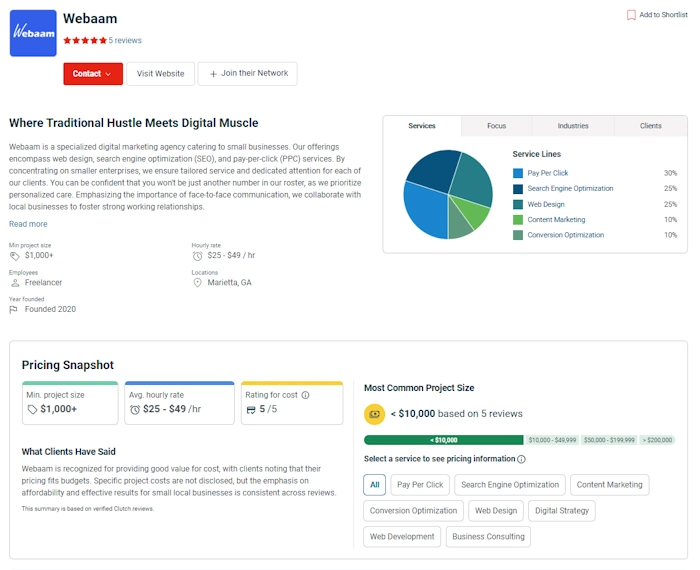Click the flag icon beside Founded 2020

pyautogui.click(x=13, y=309)
